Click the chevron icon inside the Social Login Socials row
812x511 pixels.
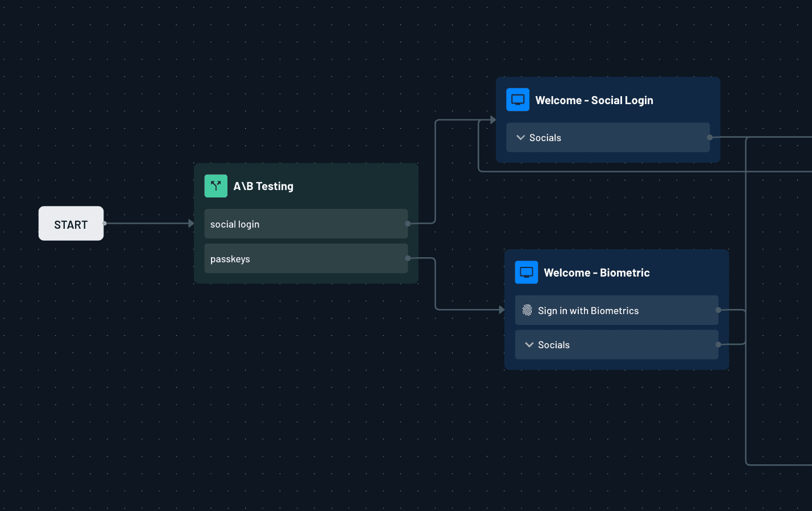point(520,137)
